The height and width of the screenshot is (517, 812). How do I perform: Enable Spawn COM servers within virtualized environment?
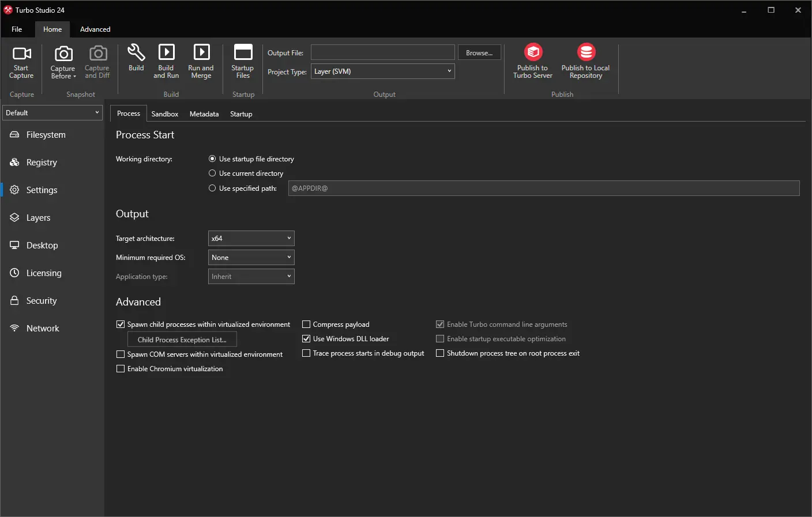pos(121,354)
